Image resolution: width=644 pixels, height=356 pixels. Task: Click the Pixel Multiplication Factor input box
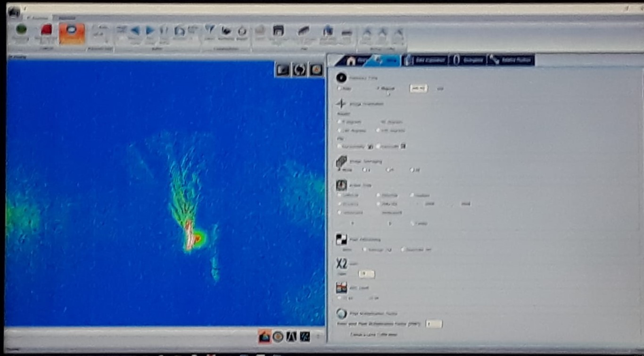pos(433,324)
